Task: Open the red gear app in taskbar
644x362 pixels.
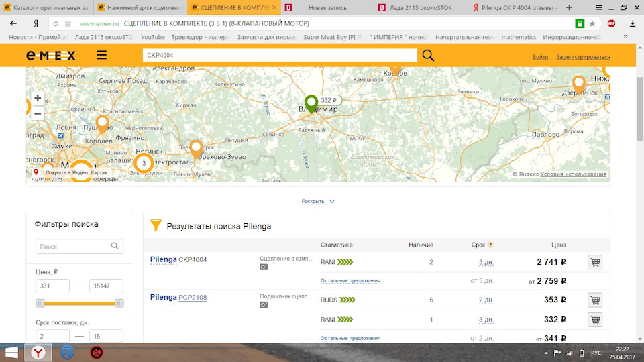Action: point(97,353)
